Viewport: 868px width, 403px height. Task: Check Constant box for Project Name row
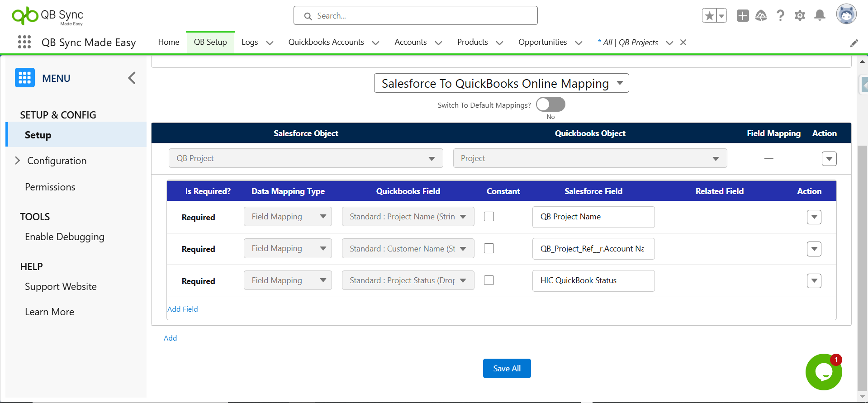coord(489,217)
